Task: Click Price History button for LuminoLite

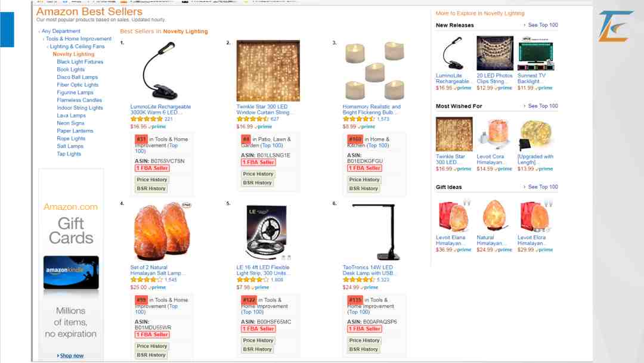Action: (x=151, y=179)
